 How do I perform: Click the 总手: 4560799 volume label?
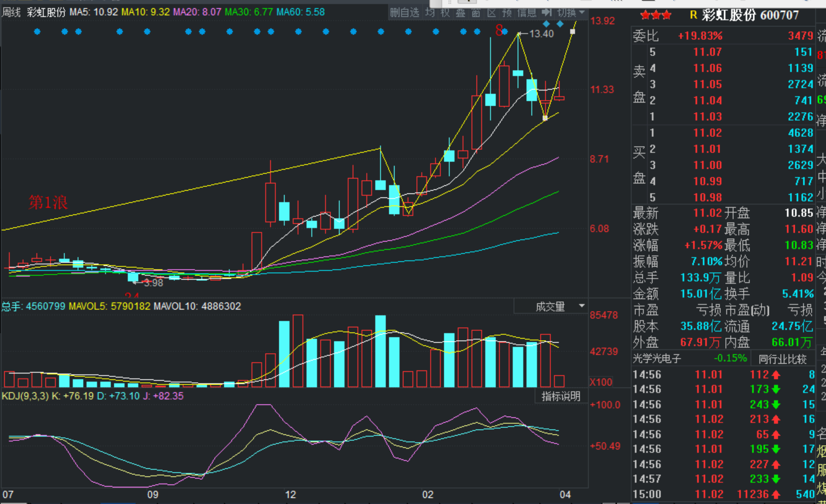click(33, 306)
